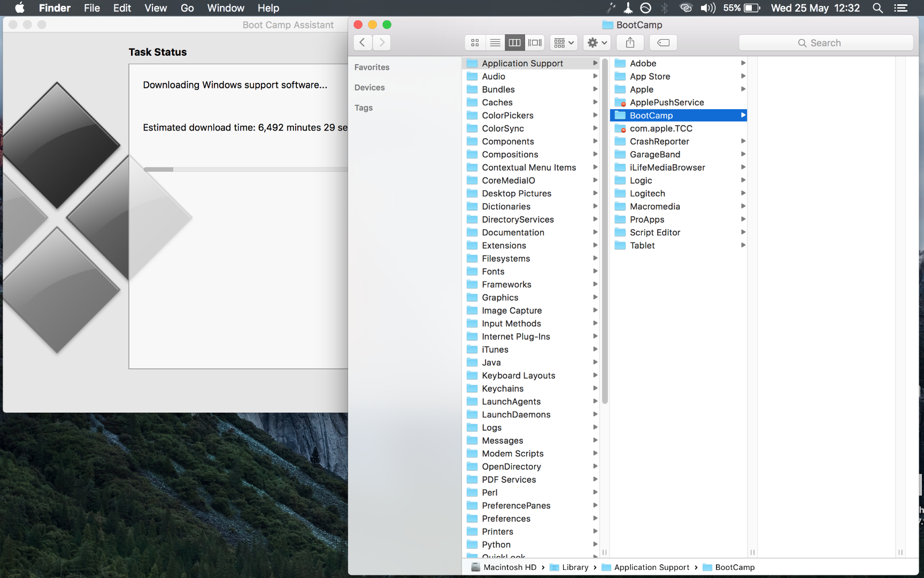Select the iLifeMediaBrowser folder row
Viewport: 924px width, 578px height.
[679, 168]
